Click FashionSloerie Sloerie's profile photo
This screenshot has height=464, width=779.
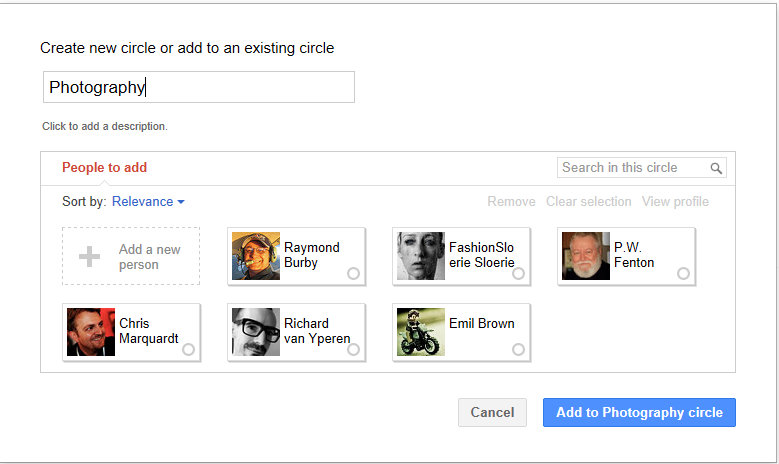pos(421,256)
